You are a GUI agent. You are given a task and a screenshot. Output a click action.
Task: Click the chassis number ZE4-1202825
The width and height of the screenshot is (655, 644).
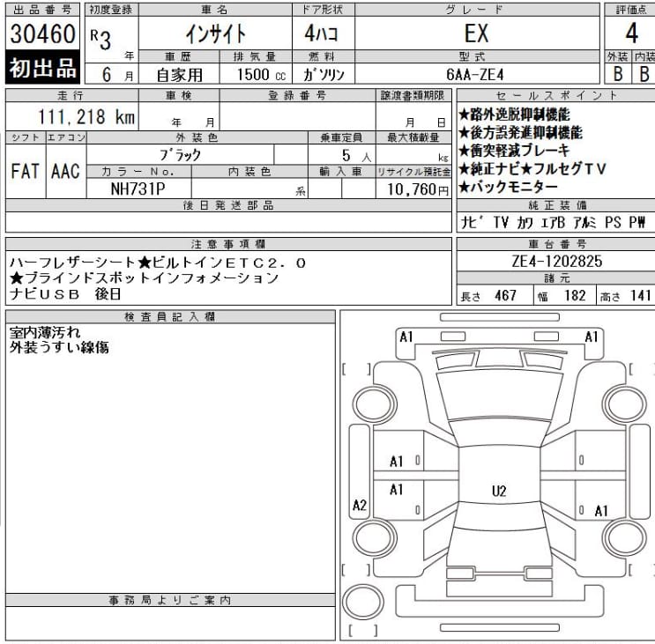click(557, 262)
